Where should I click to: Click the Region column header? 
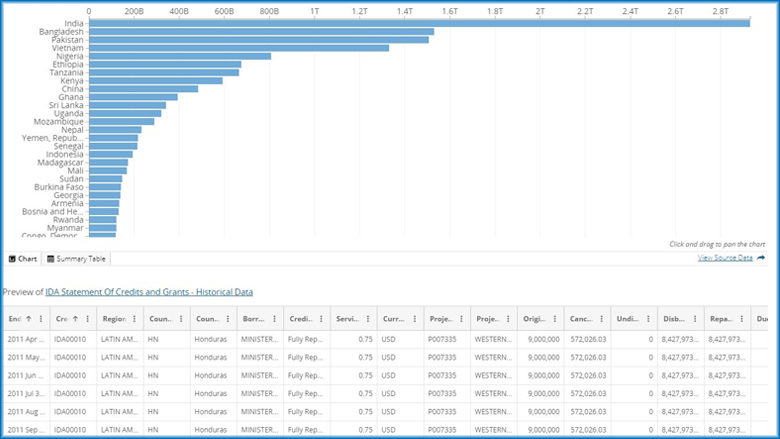[x=120, y=319]
